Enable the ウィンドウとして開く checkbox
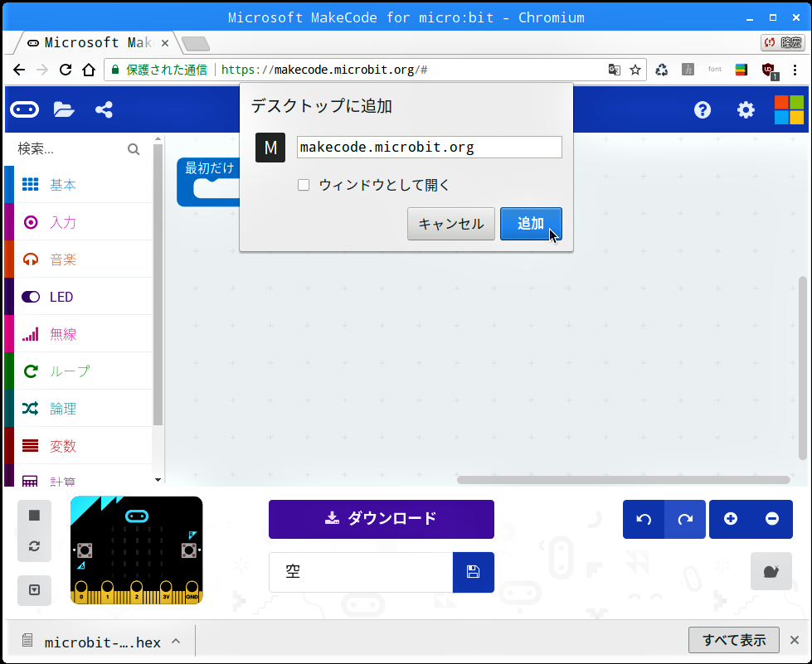Image resolution: width=812 pixels, height=664 pixels. click(x=304, y=185)
